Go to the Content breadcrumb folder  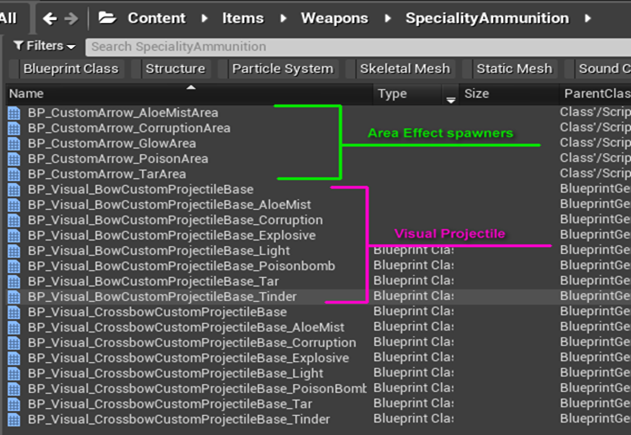(156, 18)
